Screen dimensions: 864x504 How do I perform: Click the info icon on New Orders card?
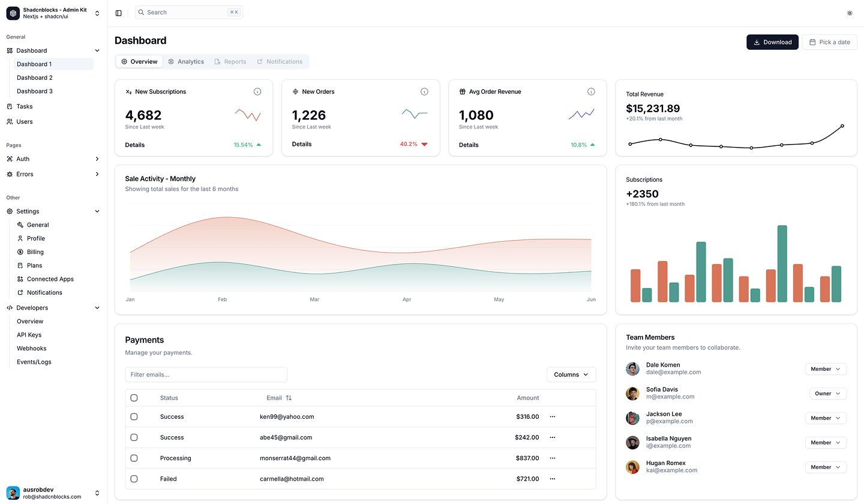[x=424, y=91]
